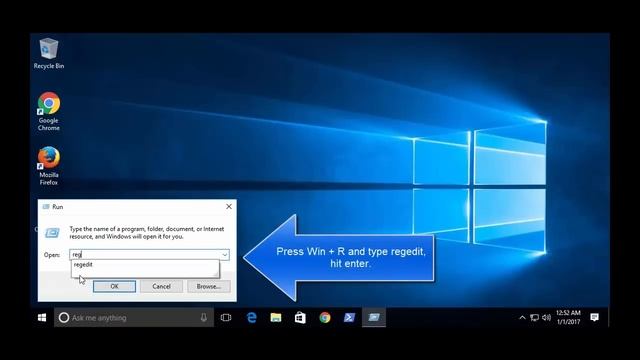Image resolution: width=640 pixels, height=360 pixels.
Task: Click the Cortana circle icon
Action: 64,318
